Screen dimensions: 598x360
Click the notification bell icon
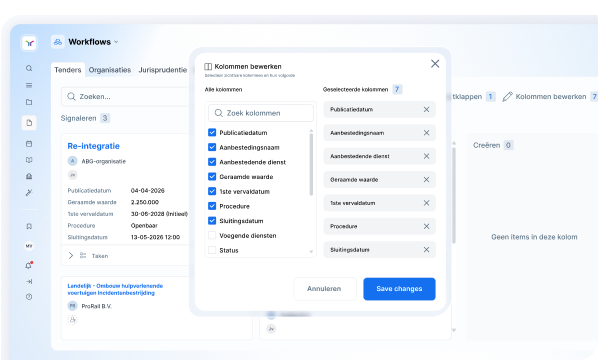click(x=29, y=265)
